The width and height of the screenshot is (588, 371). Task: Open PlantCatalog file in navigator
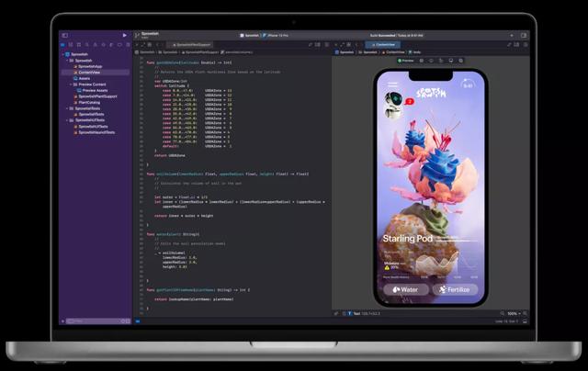[87, 102]
